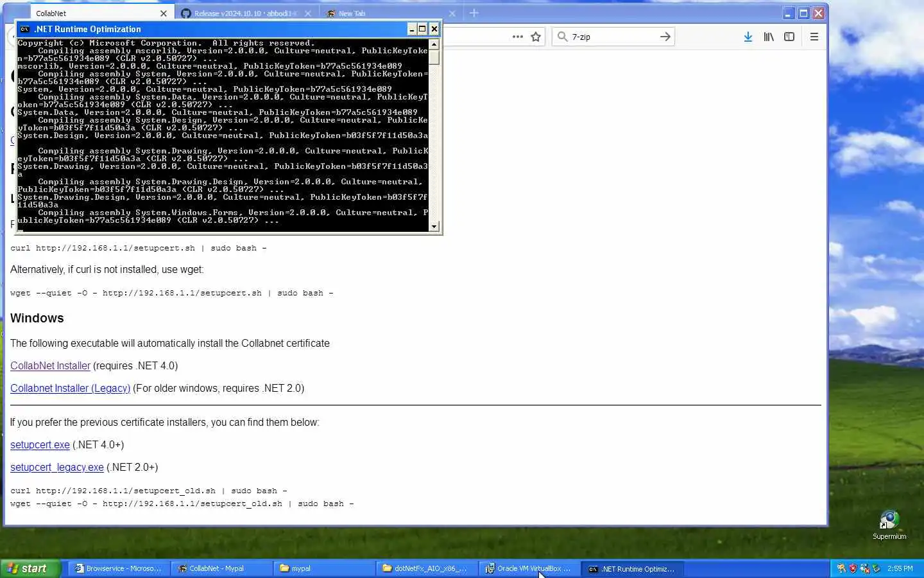Image resolution: width=924 pixels, height=578 pixels.
Task: Switch to Oracle VM VirtualBox taskbar button
Action: [x=529, y=568]
